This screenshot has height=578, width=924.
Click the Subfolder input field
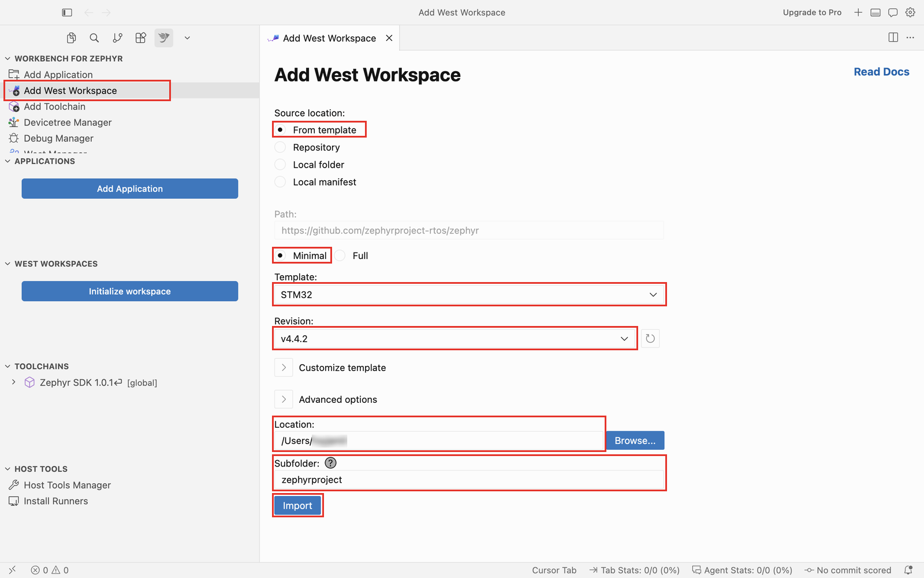tap(469, 480)
